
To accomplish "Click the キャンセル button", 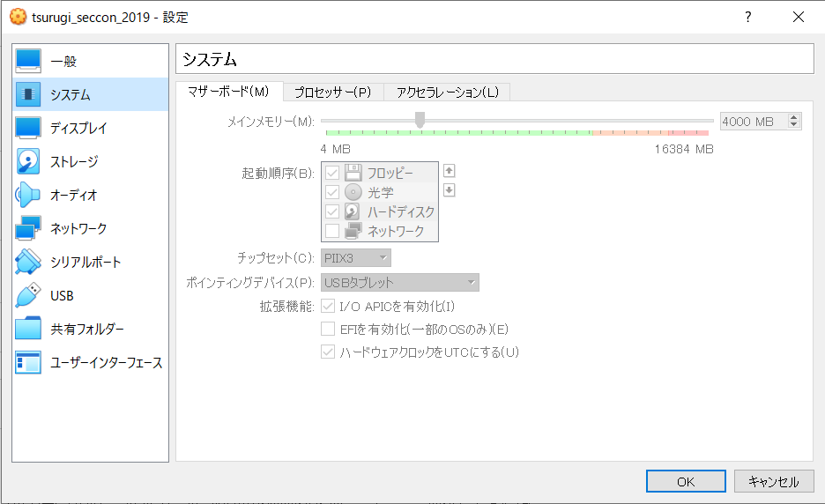I will coord(774,481).
